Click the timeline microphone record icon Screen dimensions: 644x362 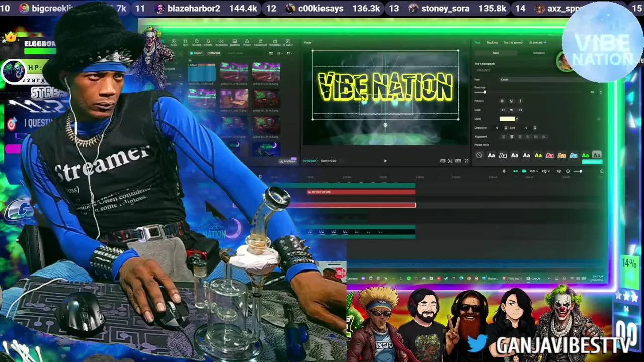[x=504, y=171]
